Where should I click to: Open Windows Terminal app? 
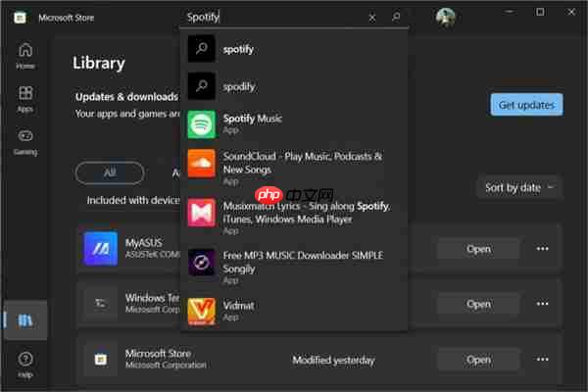click(x=478, y=304)
